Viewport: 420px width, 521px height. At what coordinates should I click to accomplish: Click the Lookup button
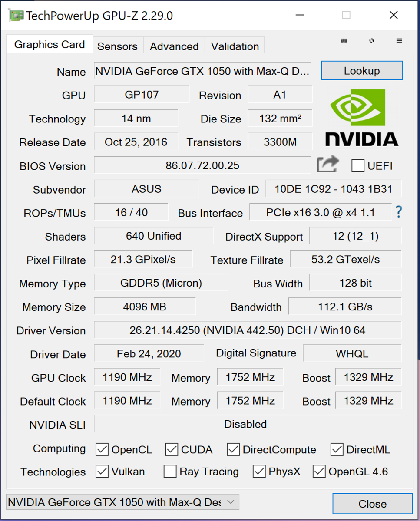click(362, 71)
